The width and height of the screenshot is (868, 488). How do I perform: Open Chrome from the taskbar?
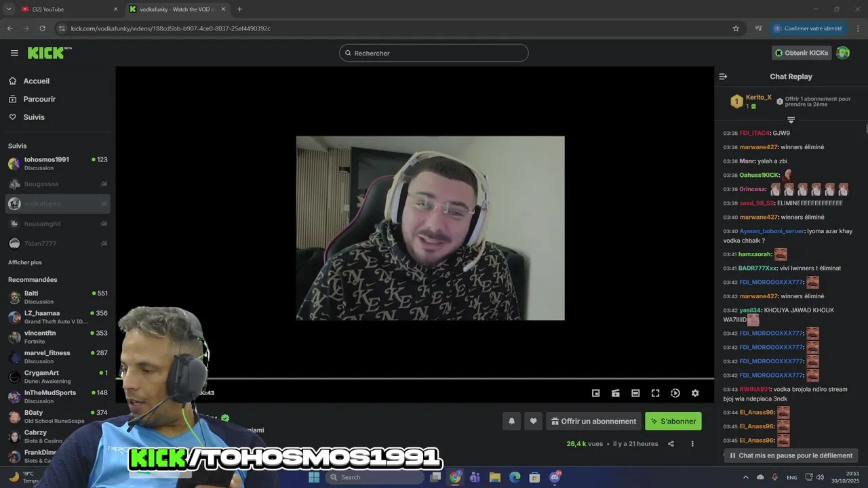point(455,477)
